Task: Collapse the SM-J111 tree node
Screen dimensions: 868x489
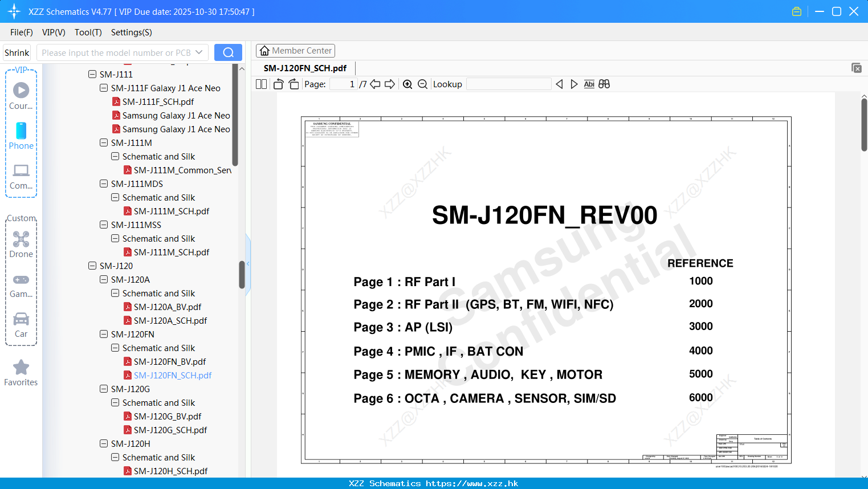Action: coord(92,74)
